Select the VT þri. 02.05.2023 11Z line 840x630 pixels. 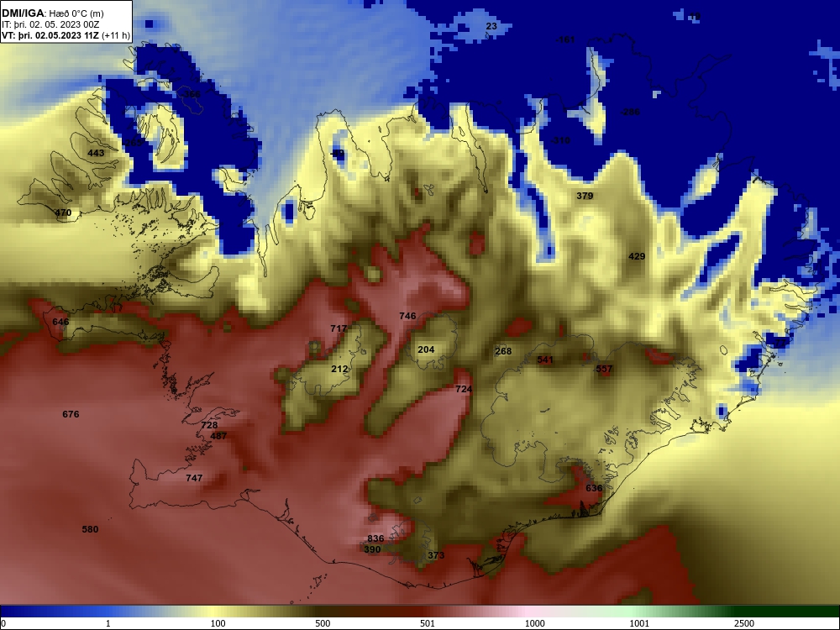pos(66,35)
